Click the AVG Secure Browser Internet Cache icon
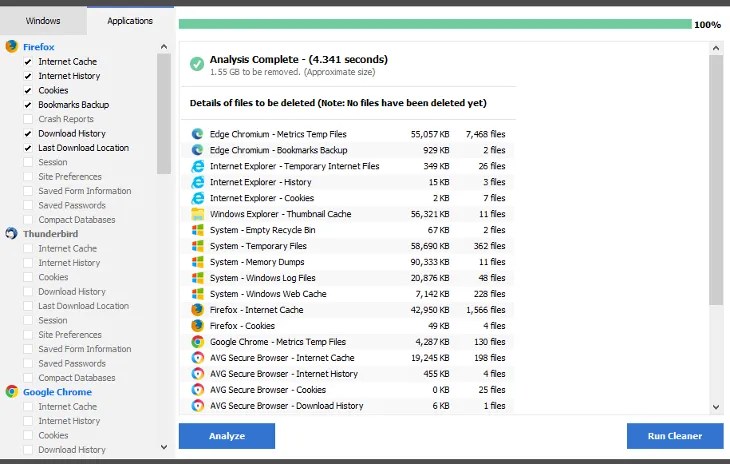Screen dimensions: 730x464 click(x=197, y=358)
